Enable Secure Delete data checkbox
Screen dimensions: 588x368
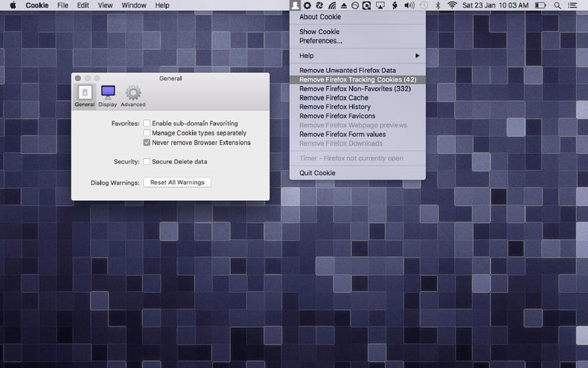pos(146,161)
